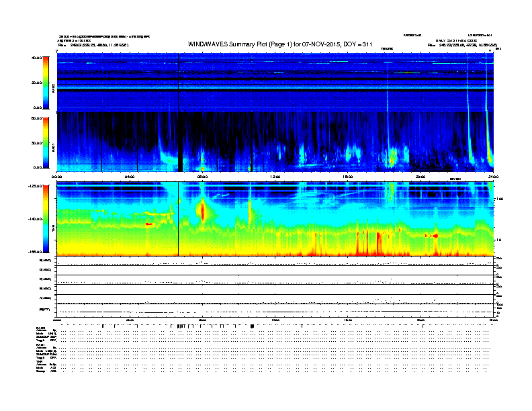Click inside the RAD1 spectrogram panel

click(275, 142)
